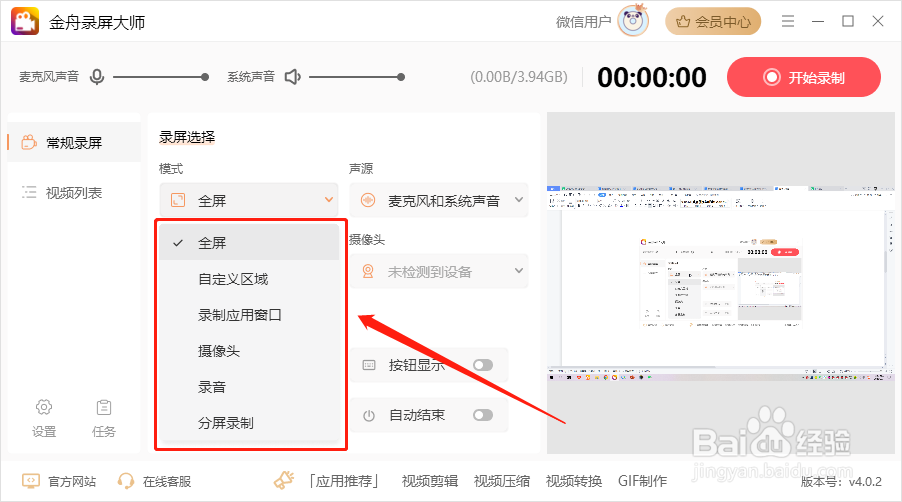Image resolution: width=902 pixels, height=502 pixels.
Task: Click the 00:00:00 recording timer
Action: click(652, 78)
